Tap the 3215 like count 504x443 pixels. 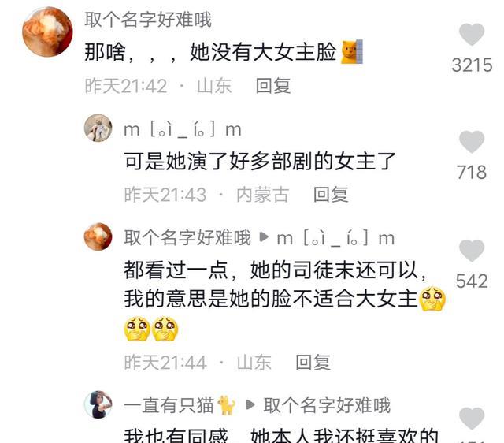472,65
